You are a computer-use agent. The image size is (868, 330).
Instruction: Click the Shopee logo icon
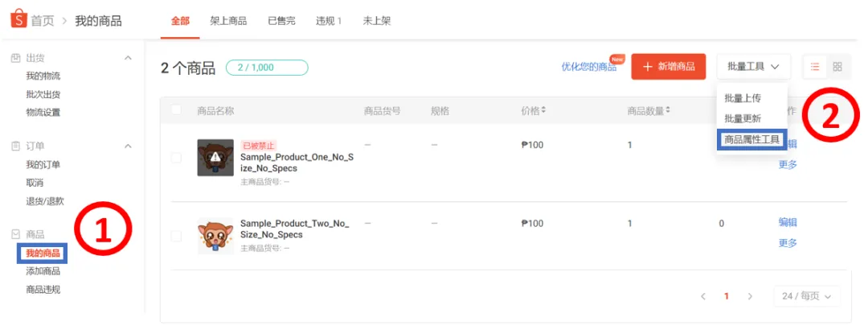(x=18, y=20)
